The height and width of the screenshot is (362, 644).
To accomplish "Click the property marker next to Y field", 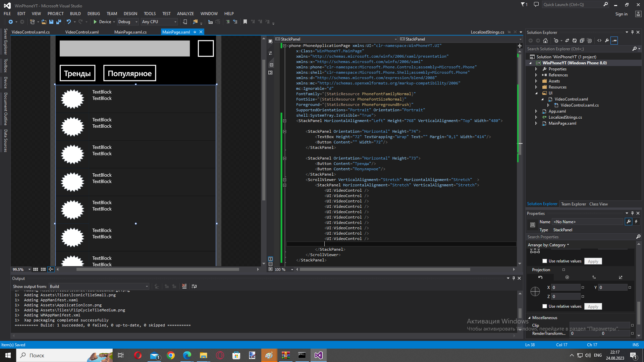I will [x=630, y=288].
